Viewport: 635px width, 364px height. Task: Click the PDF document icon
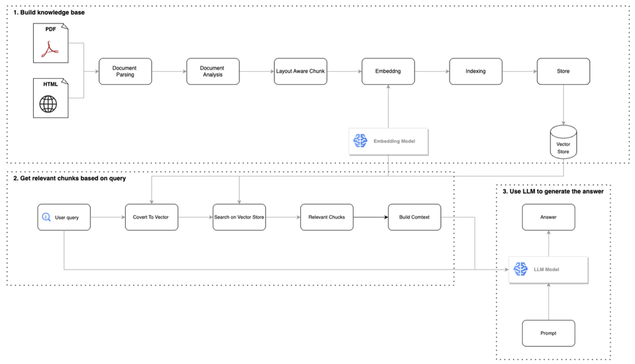pyautogui.click(x=51, y=43)
